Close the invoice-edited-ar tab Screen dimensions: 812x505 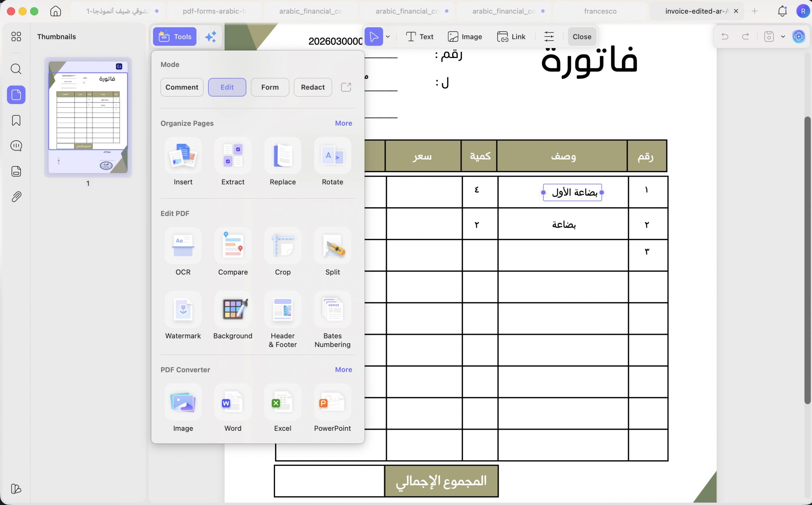736,11
